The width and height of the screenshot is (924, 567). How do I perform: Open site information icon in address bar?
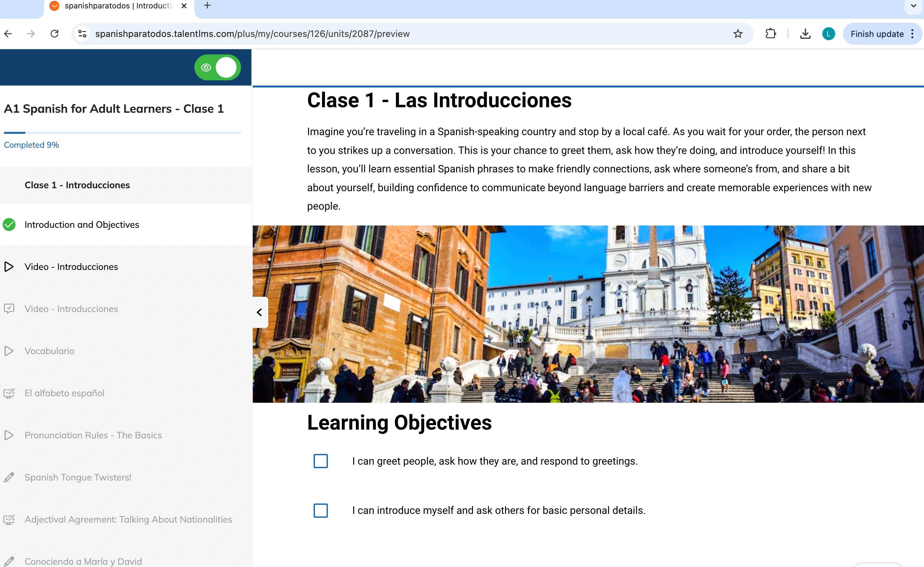(x=82, y=34)
